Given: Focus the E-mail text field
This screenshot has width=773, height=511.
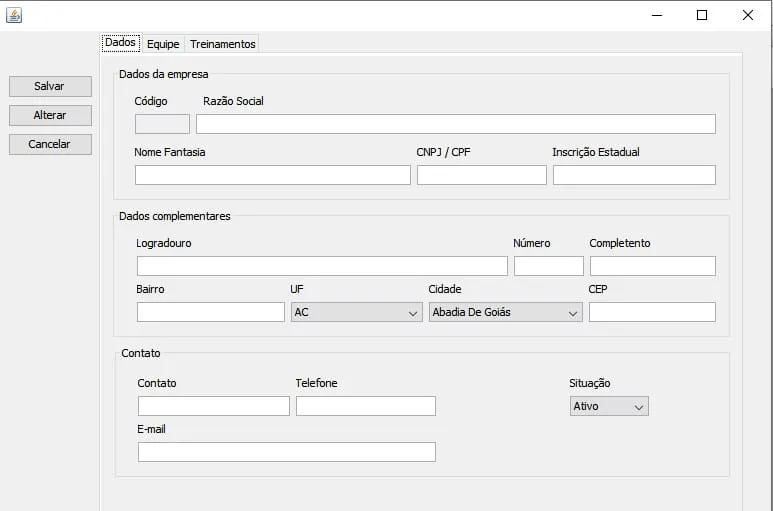Looking at the screenshot, I should 286,452.
